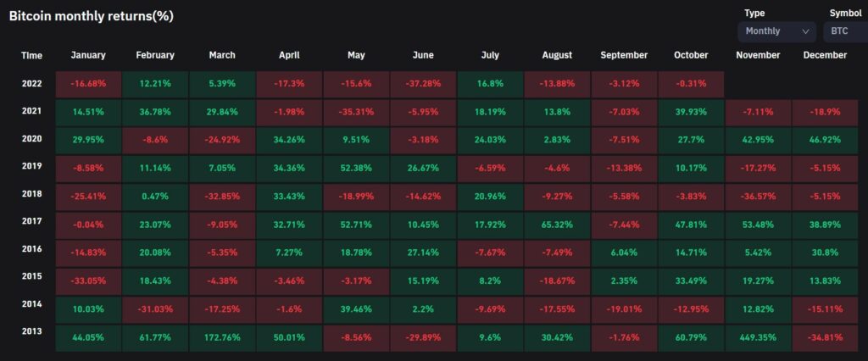Select the 2017 row label
The height and width of the screenshot is (361, 868).
coord(31,225)
